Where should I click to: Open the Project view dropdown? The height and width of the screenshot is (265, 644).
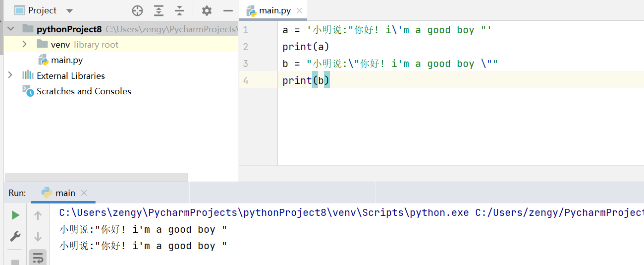69,10
